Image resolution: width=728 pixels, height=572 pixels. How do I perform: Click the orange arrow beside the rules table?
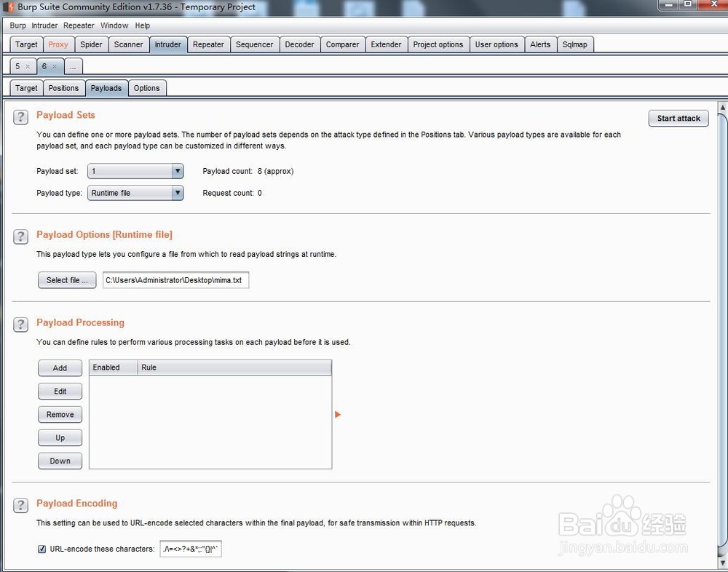coord(338,414)
